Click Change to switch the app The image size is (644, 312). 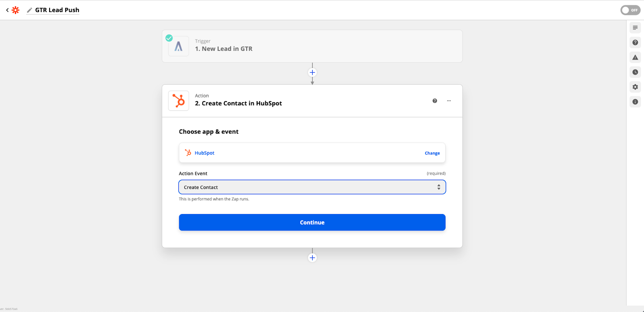pyautogui.click(x=432, y=153)
